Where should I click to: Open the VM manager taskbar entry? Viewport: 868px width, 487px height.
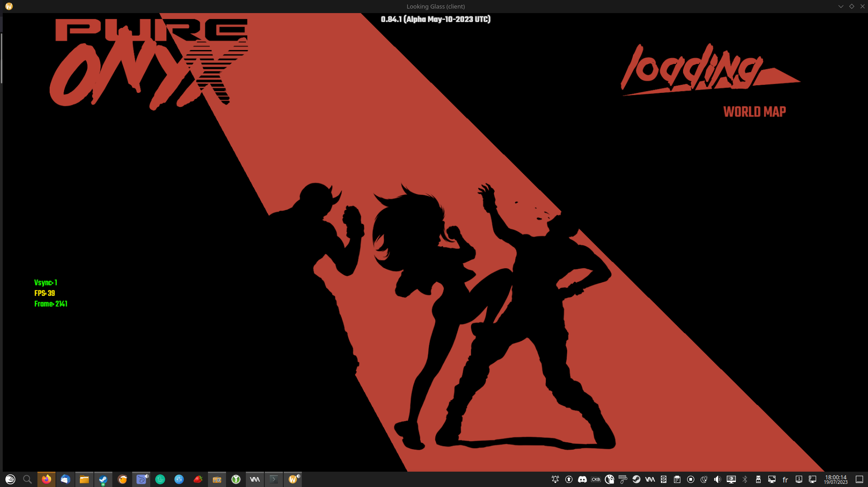[x=255, y=479]
